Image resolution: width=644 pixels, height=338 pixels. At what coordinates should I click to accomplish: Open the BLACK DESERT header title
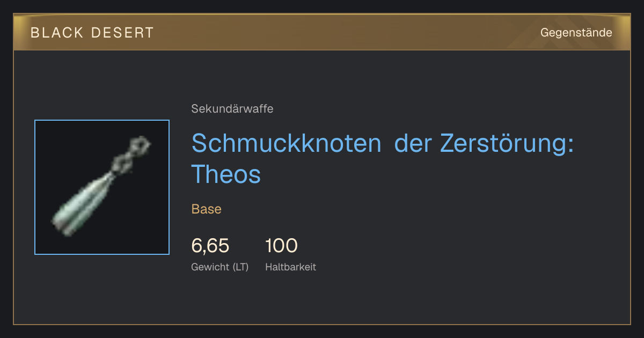point(92,33)
